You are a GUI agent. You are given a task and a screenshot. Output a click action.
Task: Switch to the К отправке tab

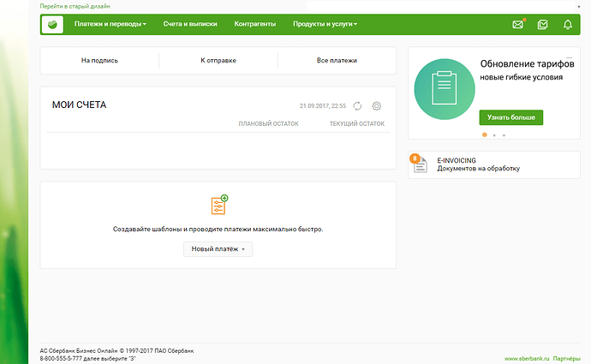click(218, 60)
